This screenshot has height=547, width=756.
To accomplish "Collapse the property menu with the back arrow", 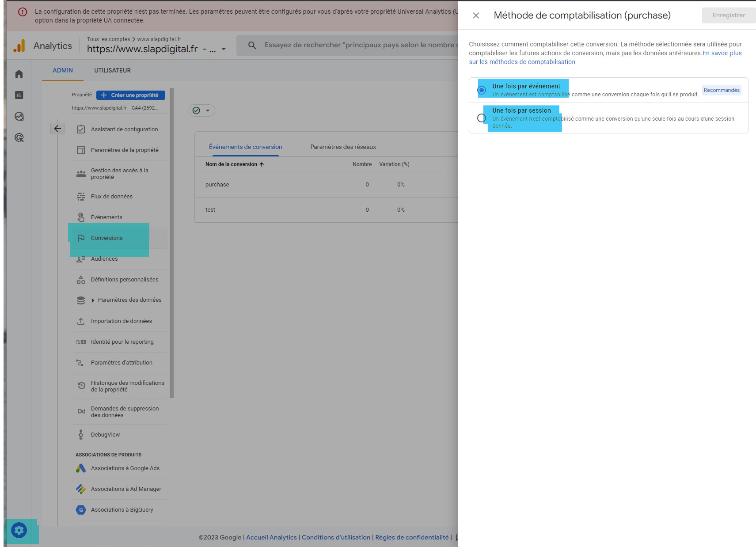I will 57,128.
